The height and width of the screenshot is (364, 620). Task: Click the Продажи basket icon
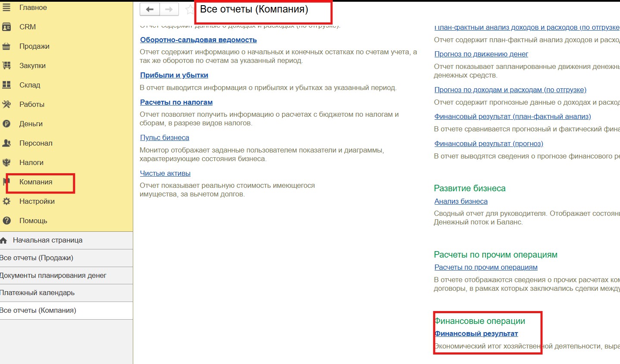pos(6,46)
